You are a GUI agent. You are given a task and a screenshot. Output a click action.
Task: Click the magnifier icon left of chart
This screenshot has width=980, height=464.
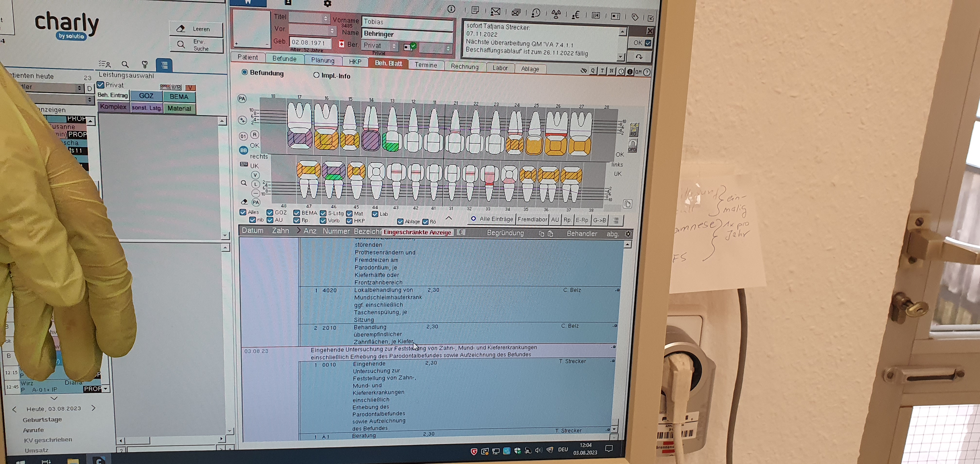[244, 183]
